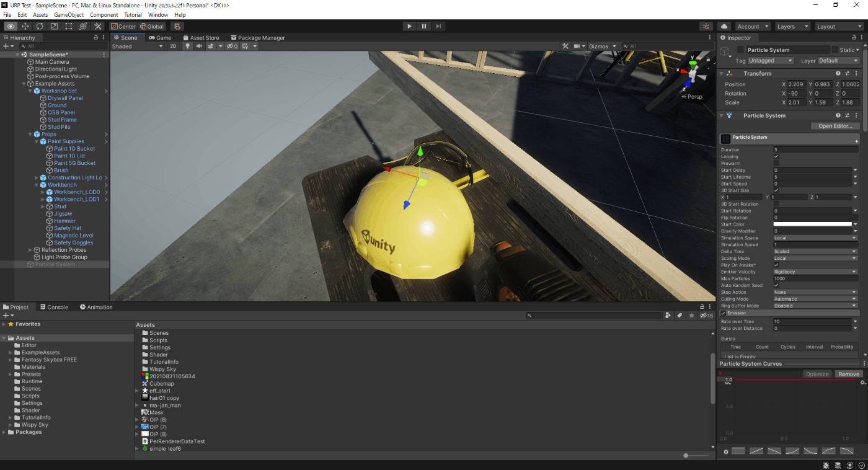Switch to the Console tab
This screenshot has height=470, width=868.
53,307
